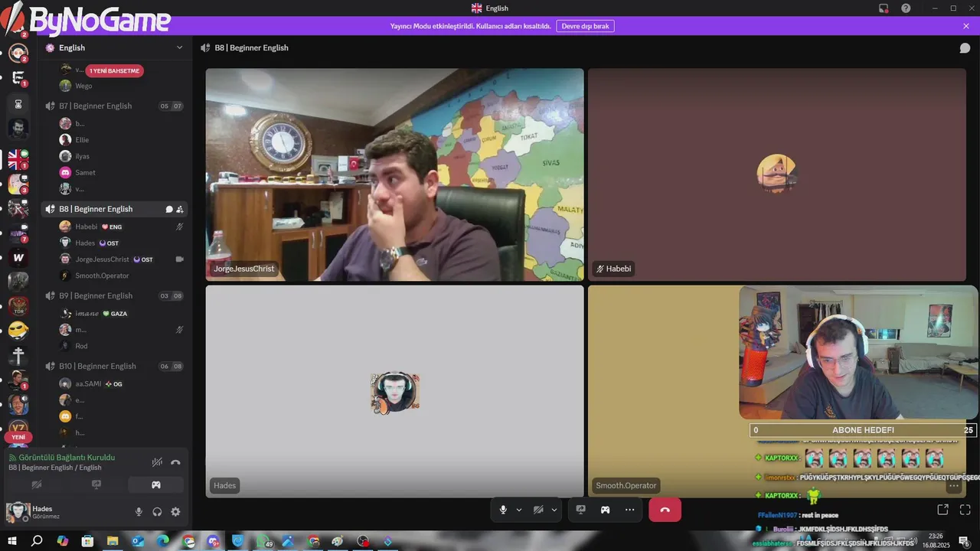
Task: Open microphone options arrow in call bar
Action: coord(519,510)
